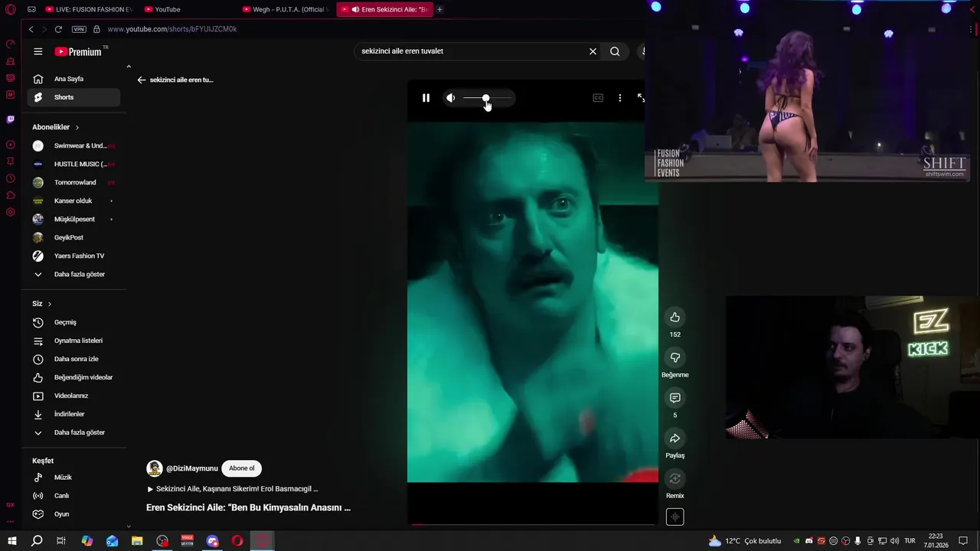Adjust the Short's volume slider
Viewport: 980px width, 551px height.
pyautogui.click(x=486, y=98)
